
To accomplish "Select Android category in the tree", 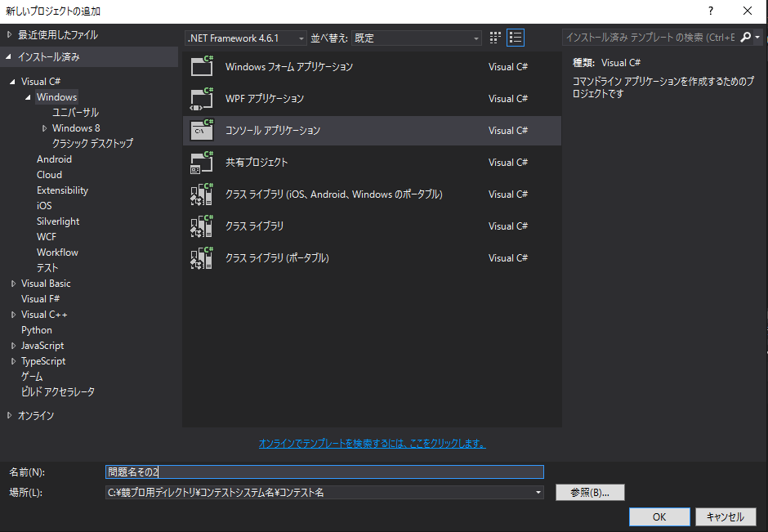I will pos(55,159).
